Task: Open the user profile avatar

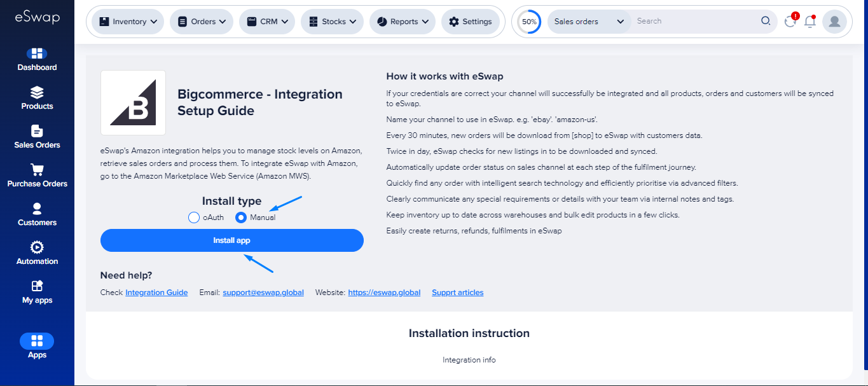Action: pos(834,22)
